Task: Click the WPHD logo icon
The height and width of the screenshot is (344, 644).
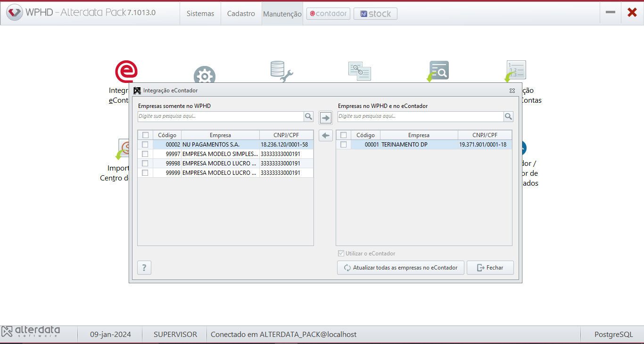Action: pyautogui.click(x=15, y=13)
